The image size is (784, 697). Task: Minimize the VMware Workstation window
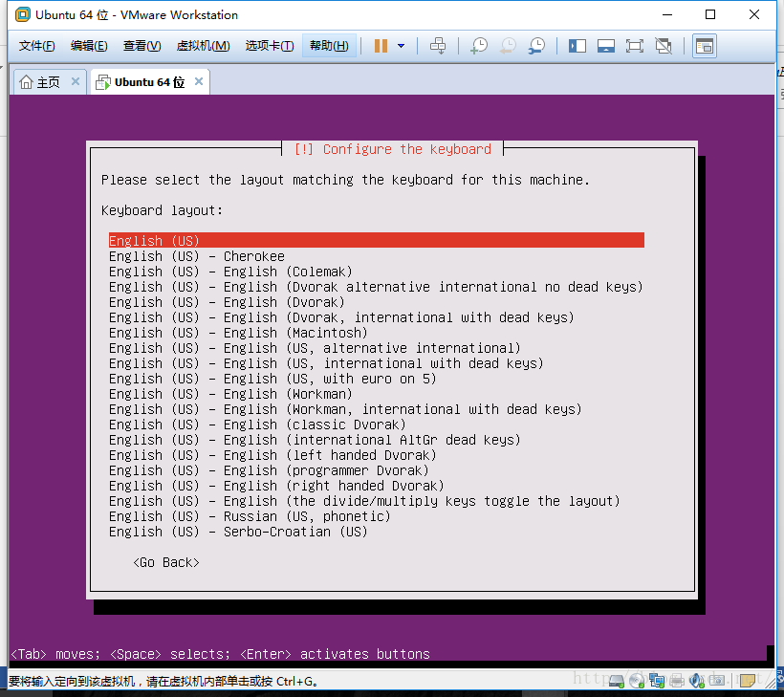667,14
